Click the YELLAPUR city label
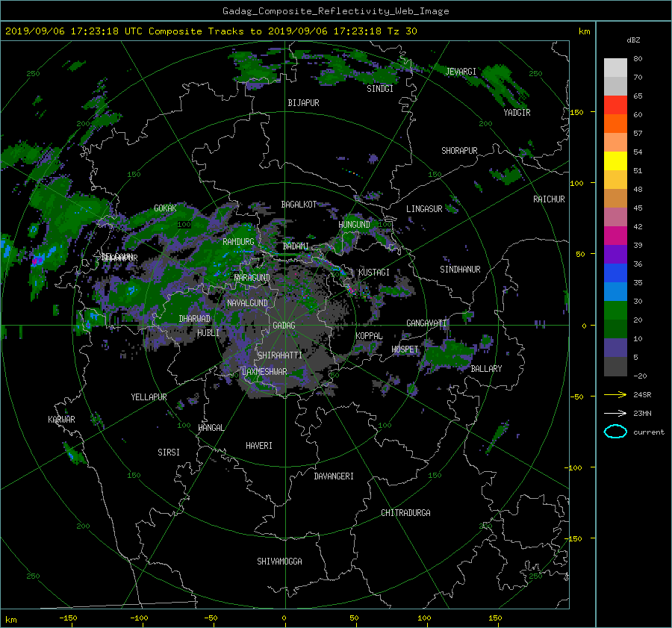The image size is (672, 628). pos(149,397)
